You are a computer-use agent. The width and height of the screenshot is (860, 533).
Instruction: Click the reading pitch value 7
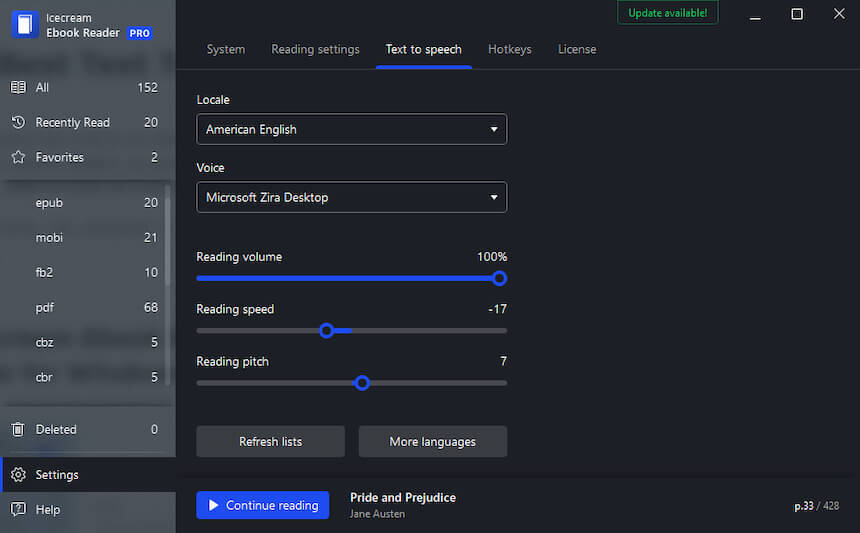click(503, 361)
